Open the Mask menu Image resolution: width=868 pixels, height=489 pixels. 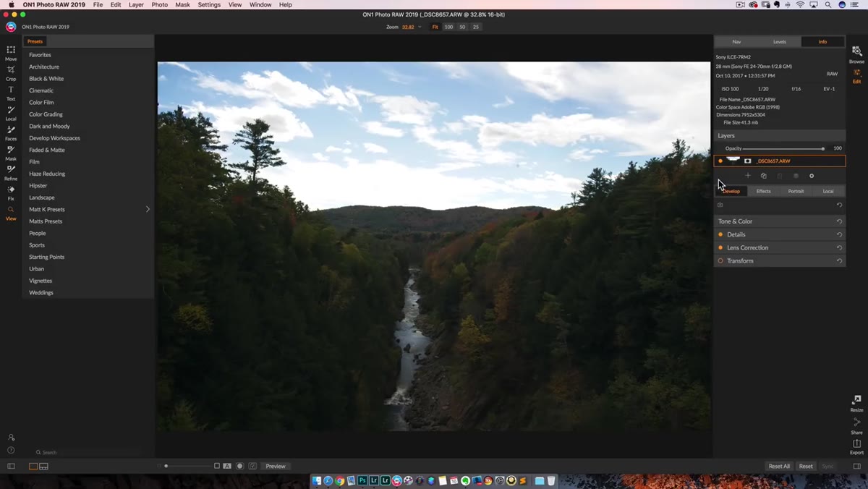tap(183, 4)
